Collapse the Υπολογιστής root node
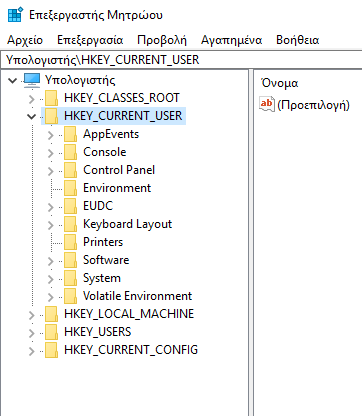The width and height of the screenshot is (362, 416). (x=13, y=80)
